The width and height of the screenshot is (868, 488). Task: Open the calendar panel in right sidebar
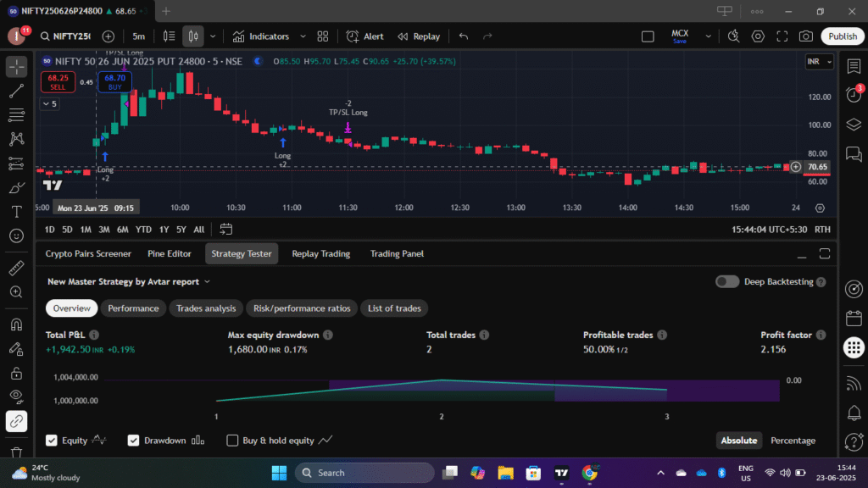click(854, 319)
